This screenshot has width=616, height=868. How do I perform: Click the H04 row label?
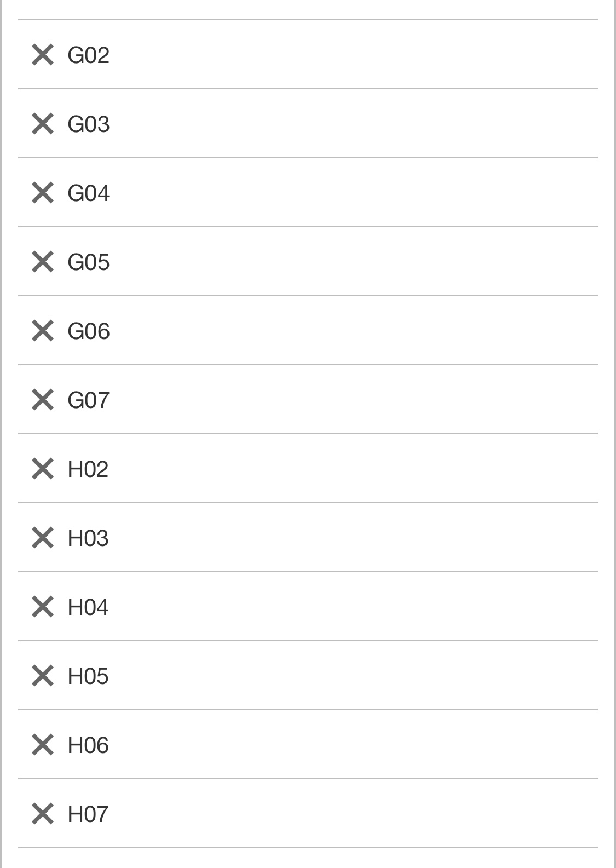(88, 607)
